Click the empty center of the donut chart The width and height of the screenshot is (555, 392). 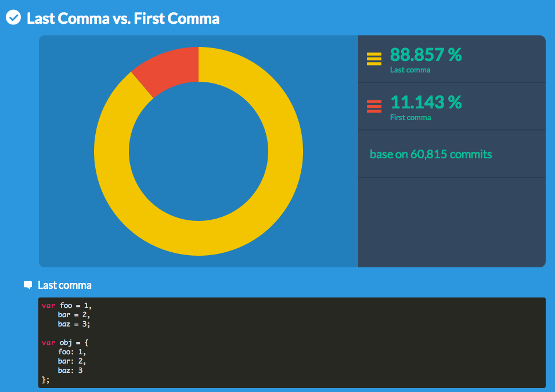click(x=199, y=151)
